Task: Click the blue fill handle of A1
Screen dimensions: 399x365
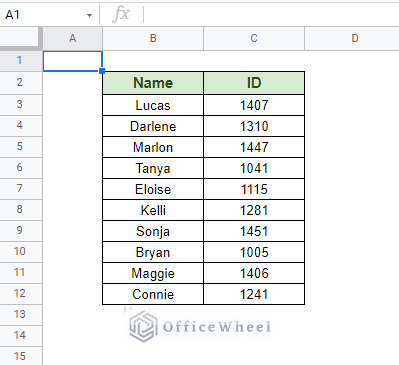Action: point(102,71)
